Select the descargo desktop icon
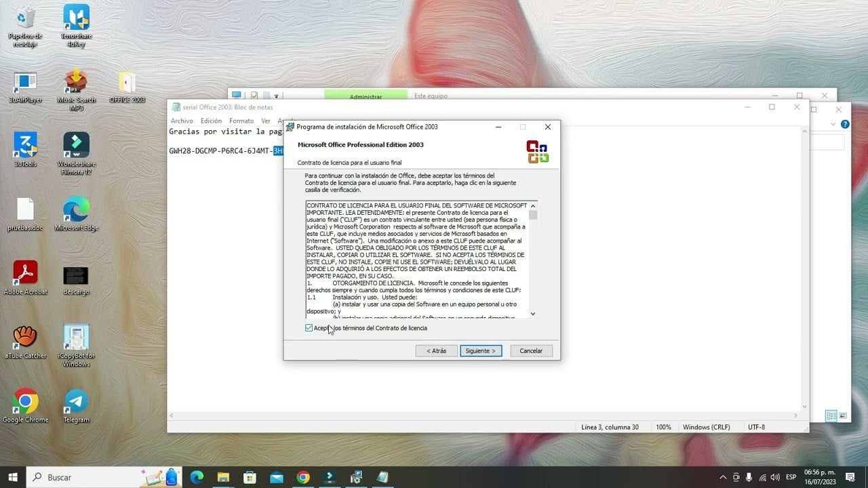Screen dimensions: 868x488 (76, 279)
